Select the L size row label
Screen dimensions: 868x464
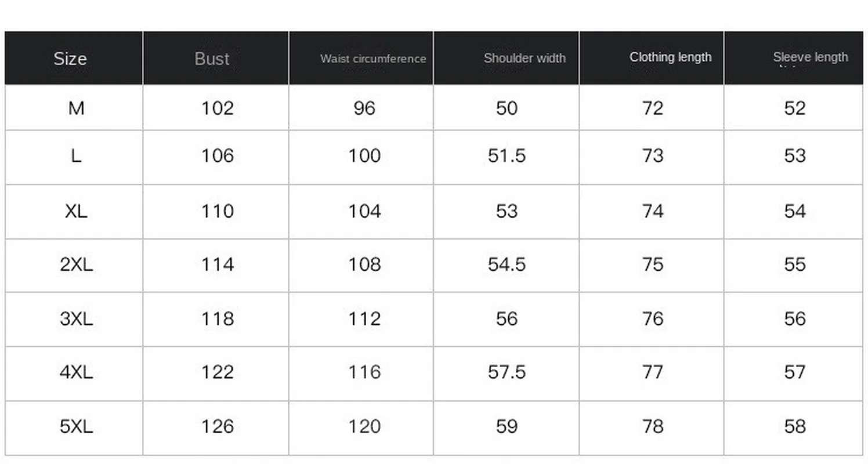(76, 155)
